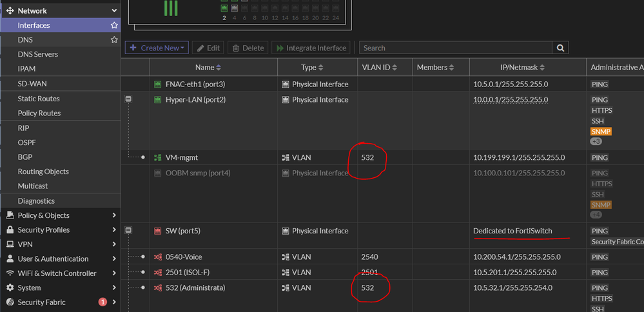Click the red SW (port5) interface icon
The image size is (644, 312).
click(x=158, y=231)
